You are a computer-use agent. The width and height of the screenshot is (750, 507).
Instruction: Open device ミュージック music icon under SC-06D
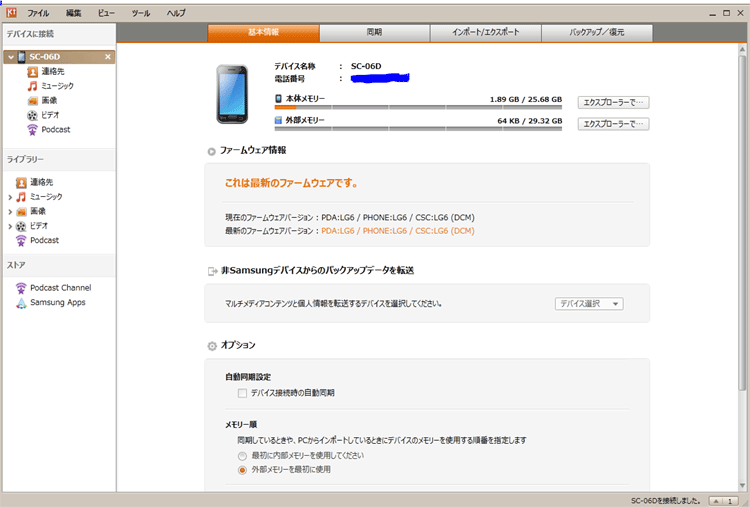(x=32, y=86)
